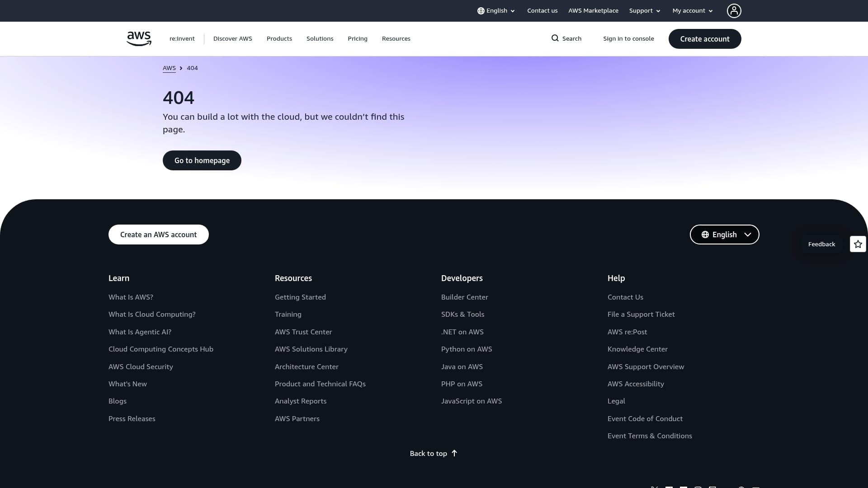868x488 pixels.
Task: Expand the My account dropdown
Action: [x=693, y=11]
